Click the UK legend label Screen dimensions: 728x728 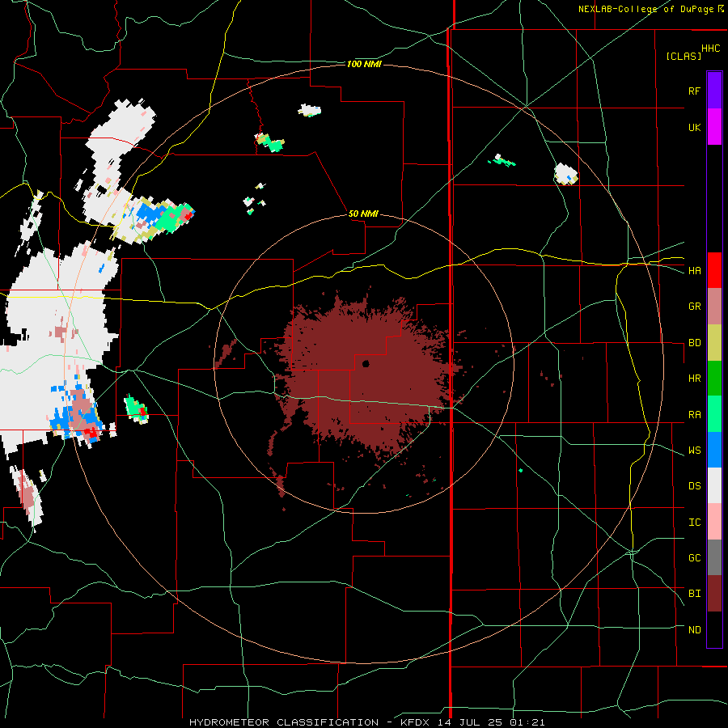[x=694, y=127]
